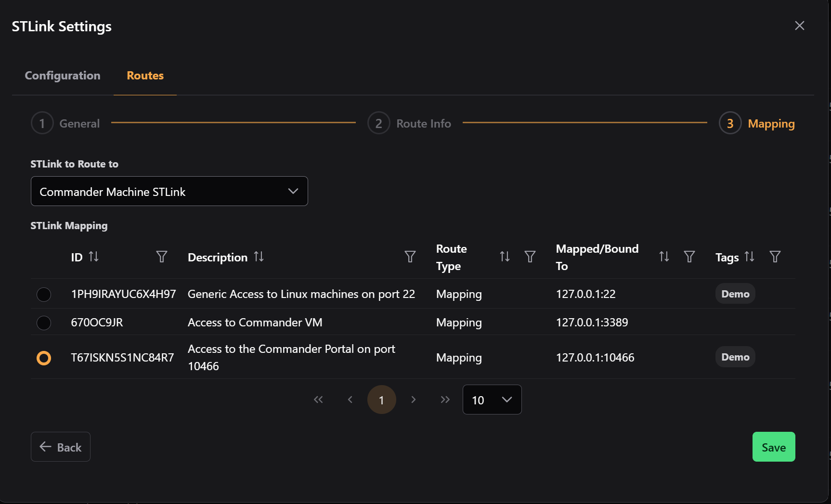Sort the Mapped/Bound To column

(x=664, y=257)
